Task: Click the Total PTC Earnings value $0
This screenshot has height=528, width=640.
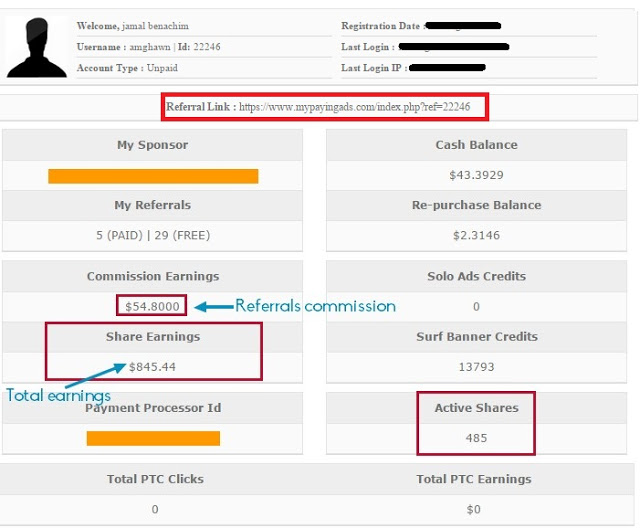Action: (x=473, y=509)
